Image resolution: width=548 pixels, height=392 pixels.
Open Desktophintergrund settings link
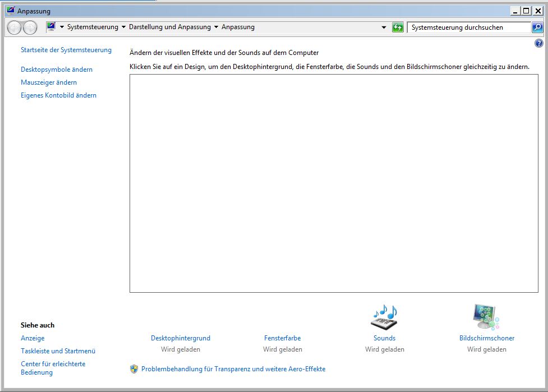(x=181, y=338)
